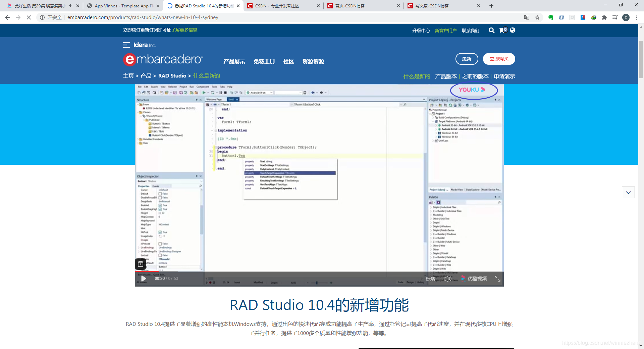Open the 免费工具 menu
Image resolution: width=644 pixels, height=349 pixels.
pyautogui.click(x=264, y=61)
